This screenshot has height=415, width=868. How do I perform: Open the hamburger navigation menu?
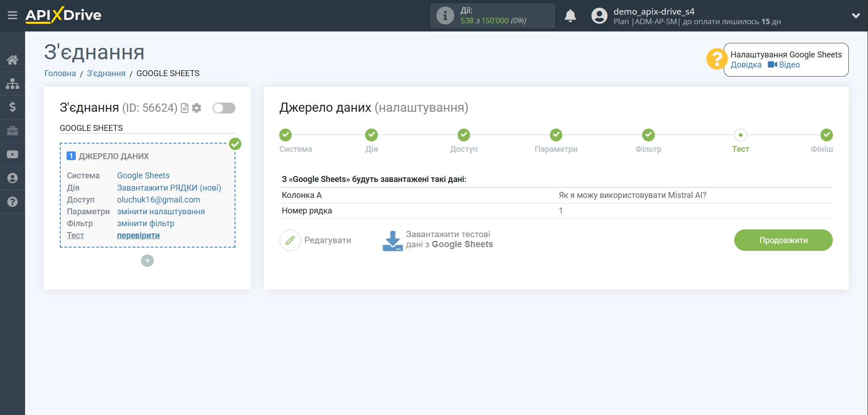12,15
